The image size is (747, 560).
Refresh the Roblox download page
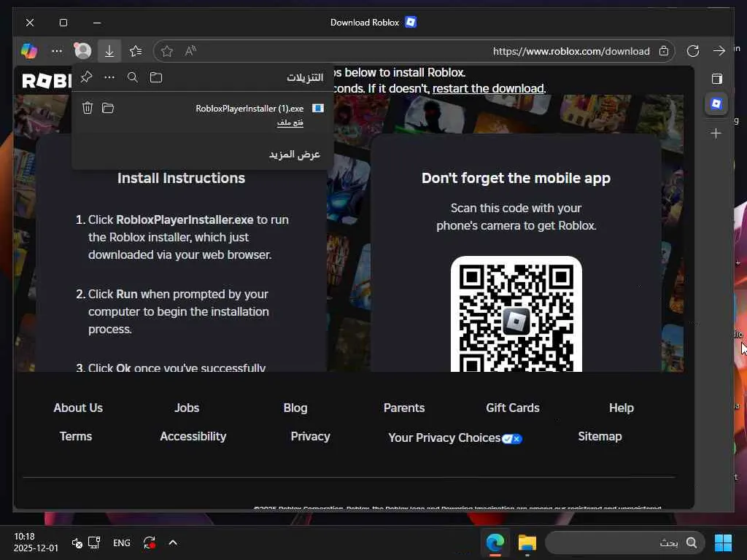pyautogui.click(x=693, y=51)
